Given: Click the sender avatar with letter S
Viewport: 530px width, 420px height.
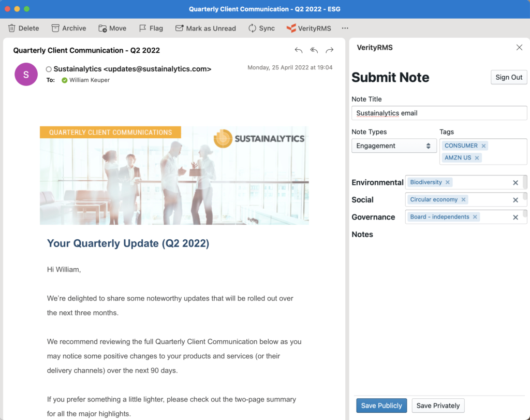Looking at the screenshot, I should (x=26, y=74).
